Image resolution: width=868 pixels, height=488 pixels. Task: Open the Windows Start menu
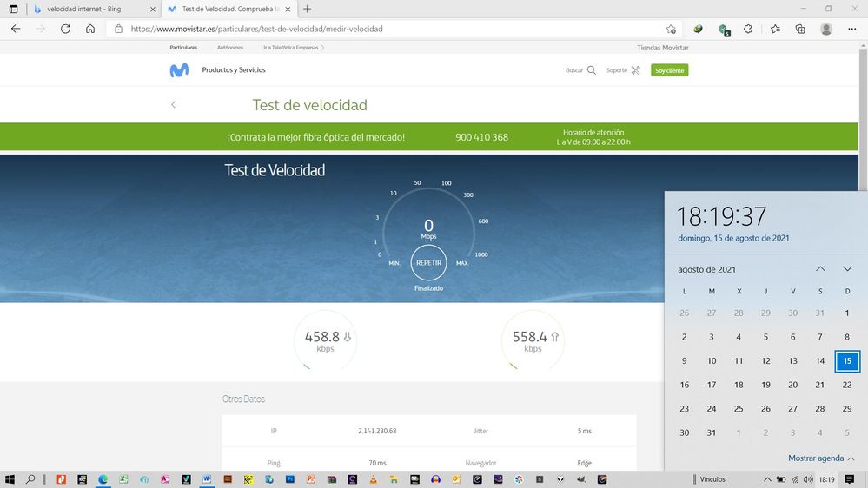pyautogui.click(x=10, y=479)
